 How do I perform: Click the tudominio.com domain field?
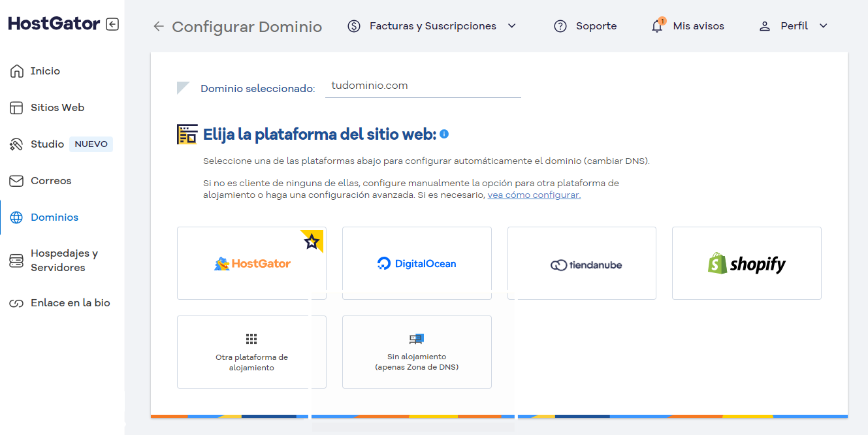[x=423, y=86]
